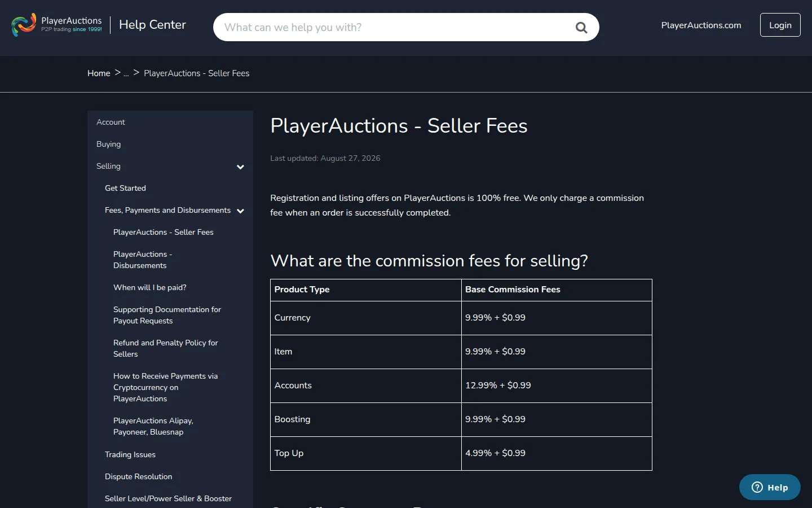Open Trading Issues in the sidebar
Viewport: 812px width, 508px height.
(130, 454)
